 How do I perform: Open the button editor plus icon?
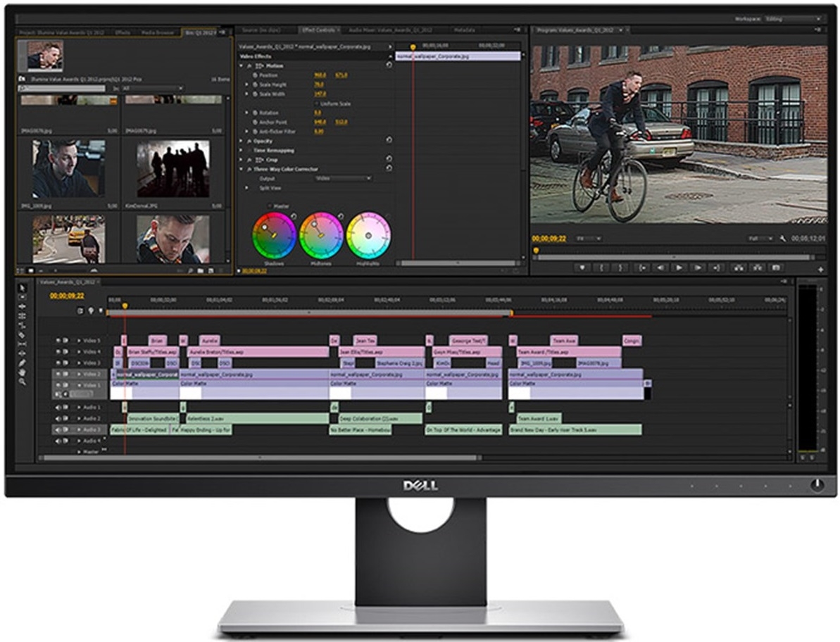(x=820, y=270)
